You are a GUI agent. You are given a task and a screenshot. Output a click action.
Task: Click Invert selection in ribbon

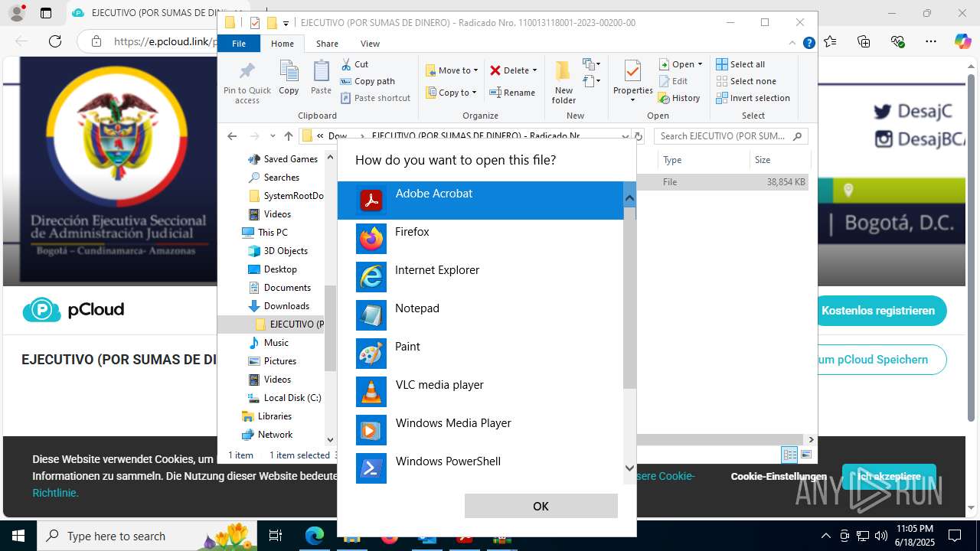pyautogui.click(x=753, y=98)
